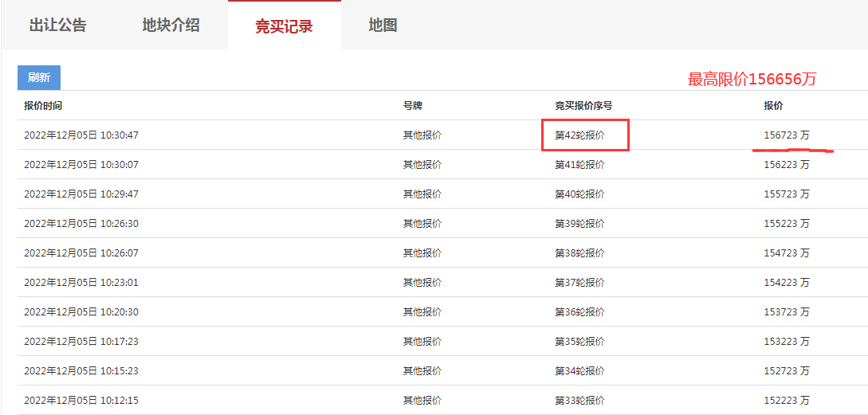This screenshot has height=415, width=868.
Task: Click the blue 刷新 button
Action: 39,77
